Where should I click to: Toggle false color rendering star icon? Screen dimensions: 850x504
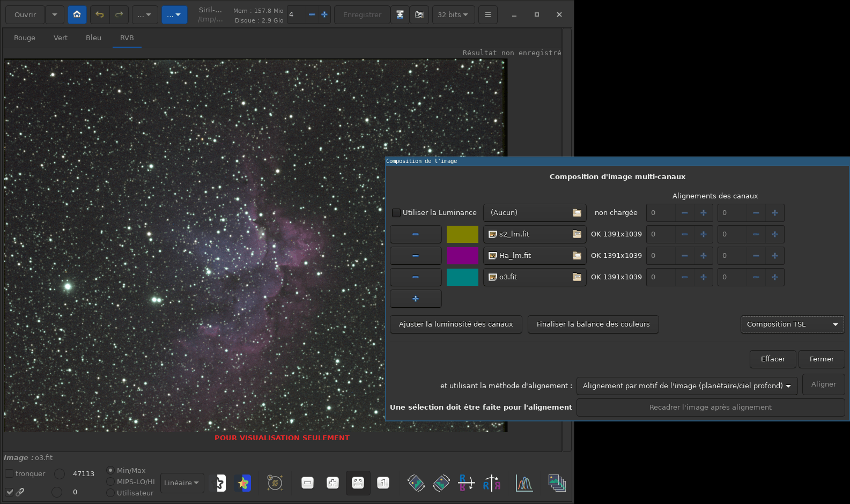pos(243,483)
